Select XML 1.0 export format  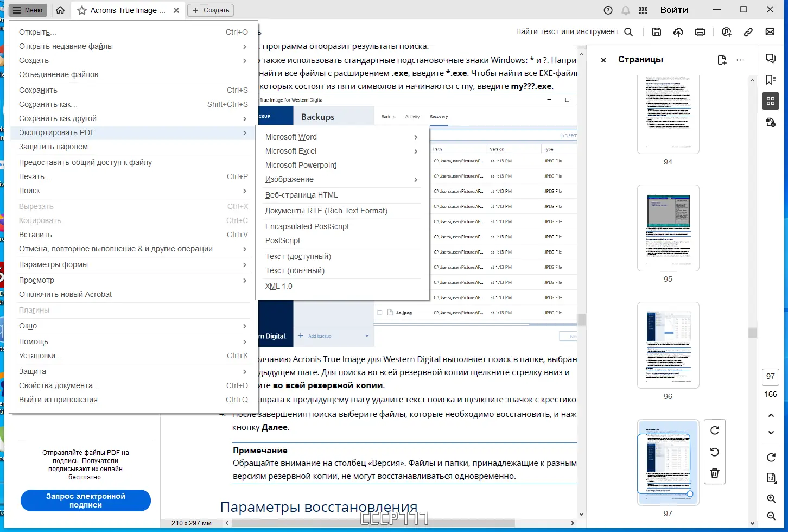(x=278, y=286)
